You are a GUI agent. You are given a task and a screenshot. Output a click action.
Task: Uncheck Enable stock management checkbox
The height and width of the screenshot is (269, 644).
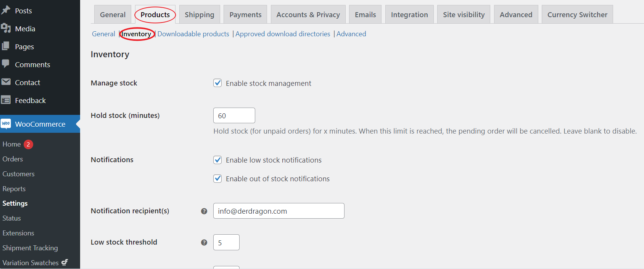pos(217,83)
